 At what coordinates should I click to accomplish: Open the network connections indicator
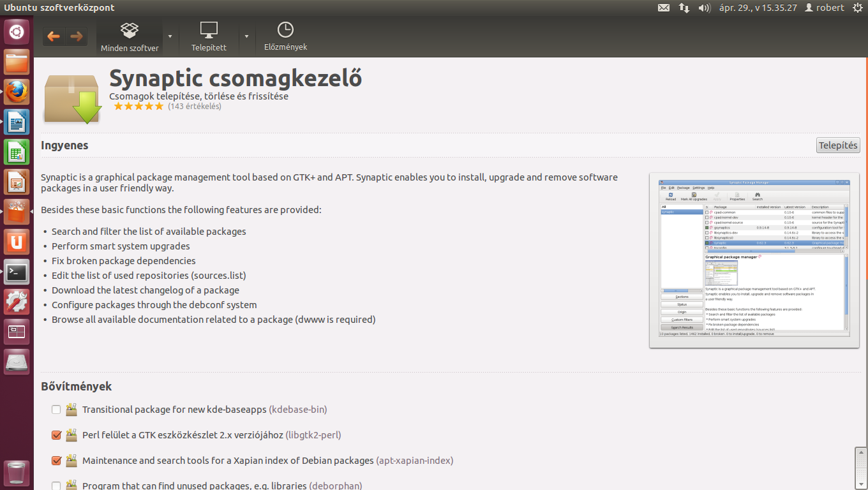coord(684,8)
